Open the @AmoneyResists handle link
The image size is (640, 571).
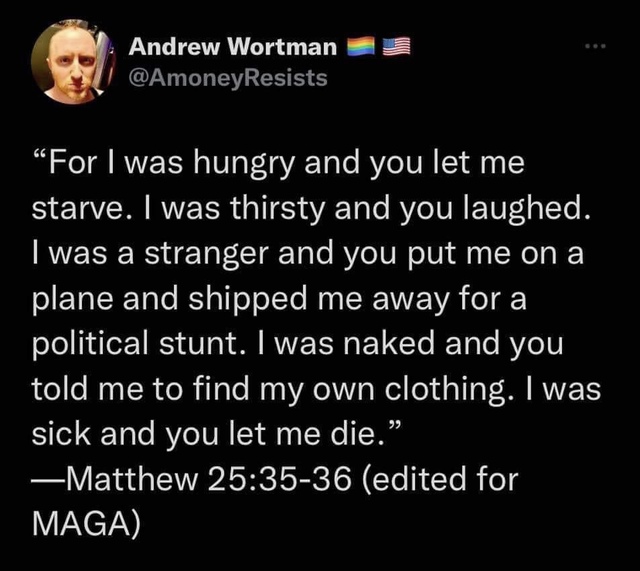[x=228, y=78]
